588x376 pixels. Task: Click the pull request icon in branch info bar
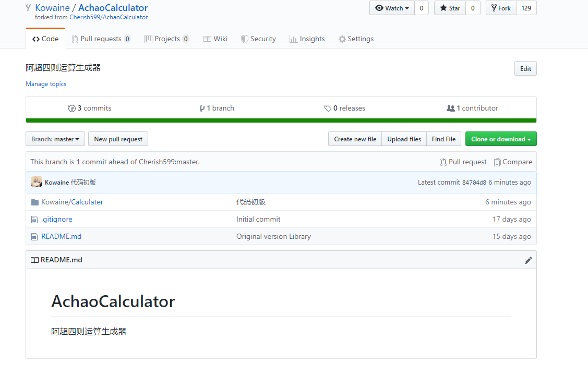click(443, 162)
